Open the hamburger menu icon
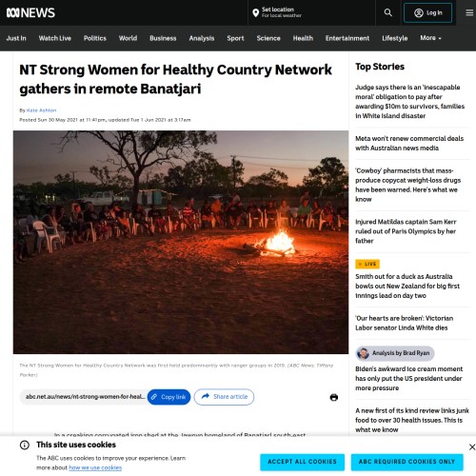This screenshot has height=476, width=476. [x=469, y=12]
